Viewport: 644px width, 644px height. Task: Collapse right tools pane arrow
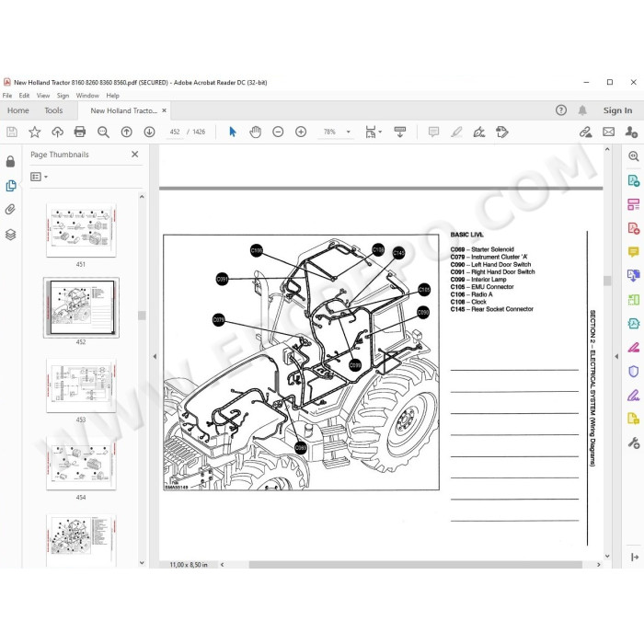point(616,357)
